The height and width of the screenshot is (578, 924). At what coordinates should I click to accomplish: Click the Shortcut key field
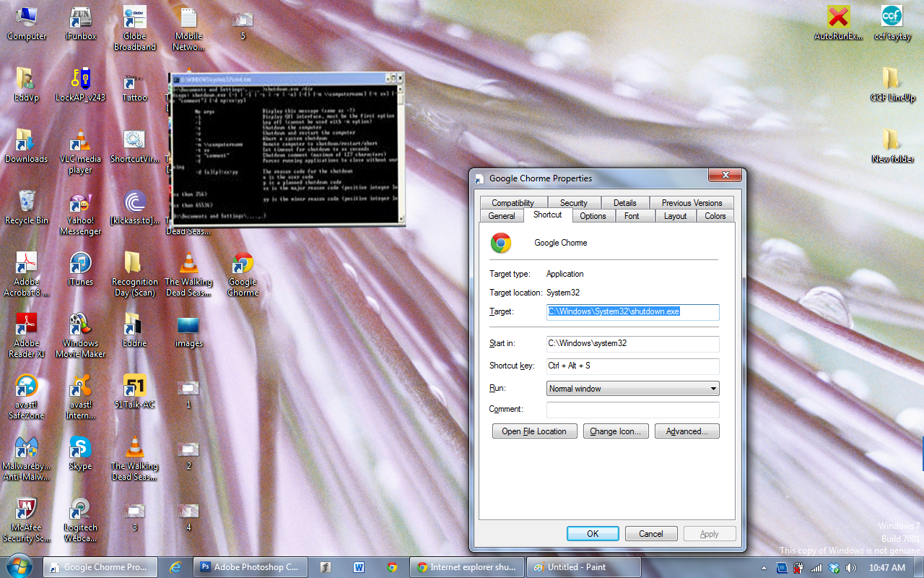tap(633, 366)
